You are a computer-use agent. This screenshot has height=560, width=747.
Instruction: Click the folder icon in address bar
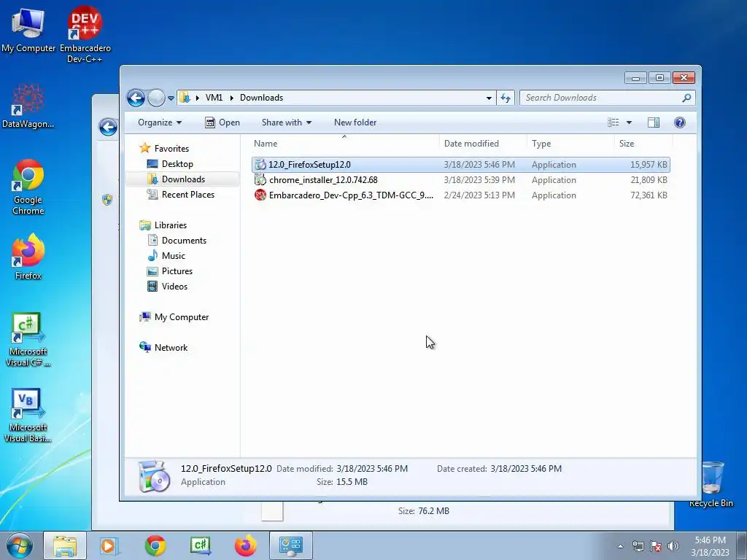185,98
